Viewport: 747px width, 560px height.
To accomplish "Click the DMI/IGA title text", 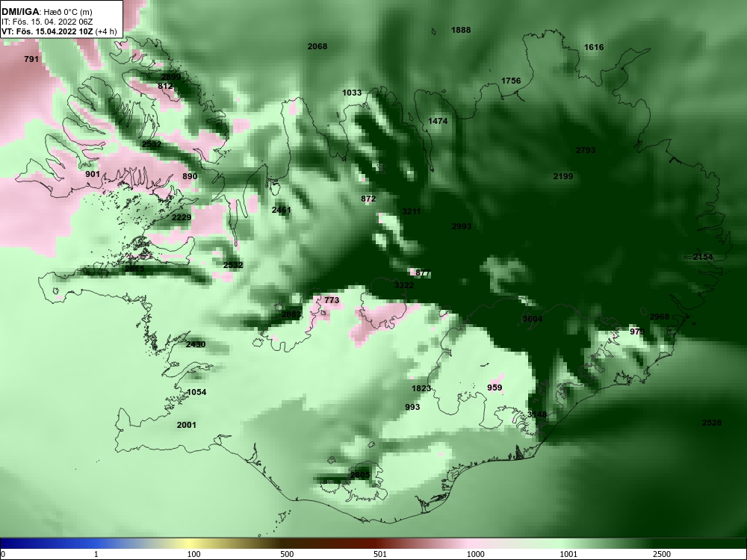I will coord(20,12).
